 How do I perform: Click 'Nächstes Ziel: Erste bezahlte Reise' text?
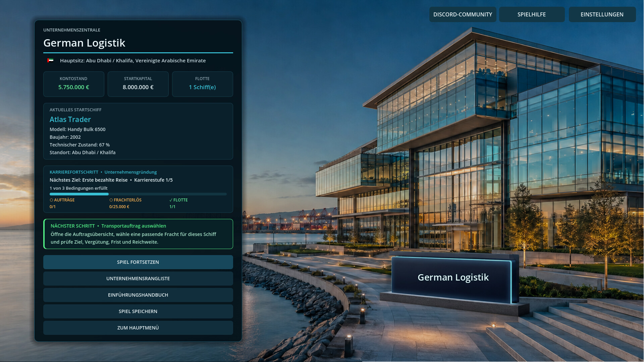point(89,180)
